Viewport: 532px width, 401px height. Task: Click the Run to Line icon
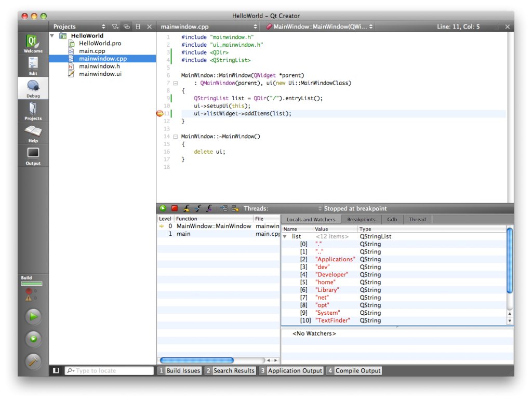pyautogui.click(x=223, y=208)
